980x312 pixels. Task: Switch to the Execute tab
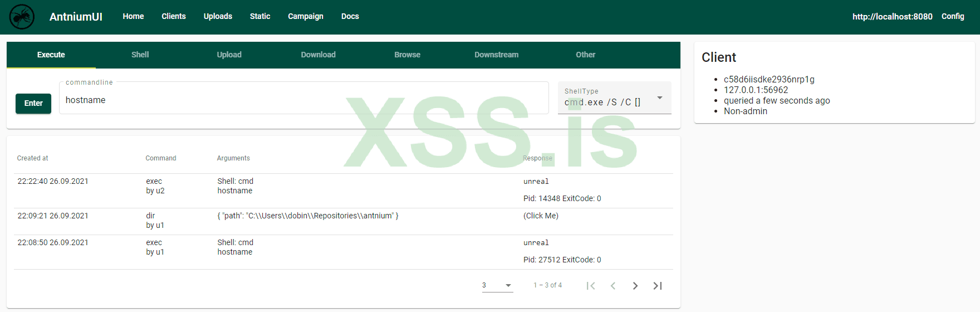[x=51, y=55]
